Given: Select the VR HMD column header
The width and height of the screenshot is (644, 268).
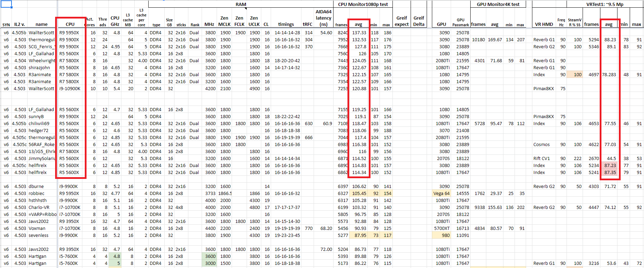Looking at the screenshot, I should [x=544, y=24].
